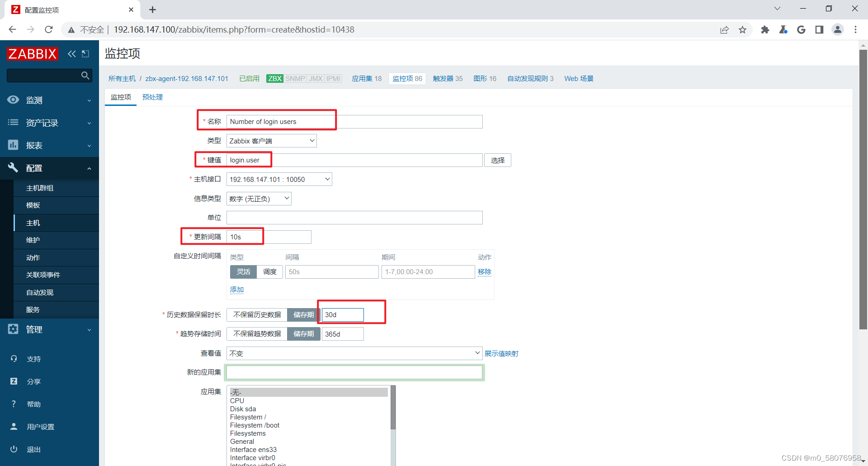Click the 更新间隔 input field

point(269,237)
